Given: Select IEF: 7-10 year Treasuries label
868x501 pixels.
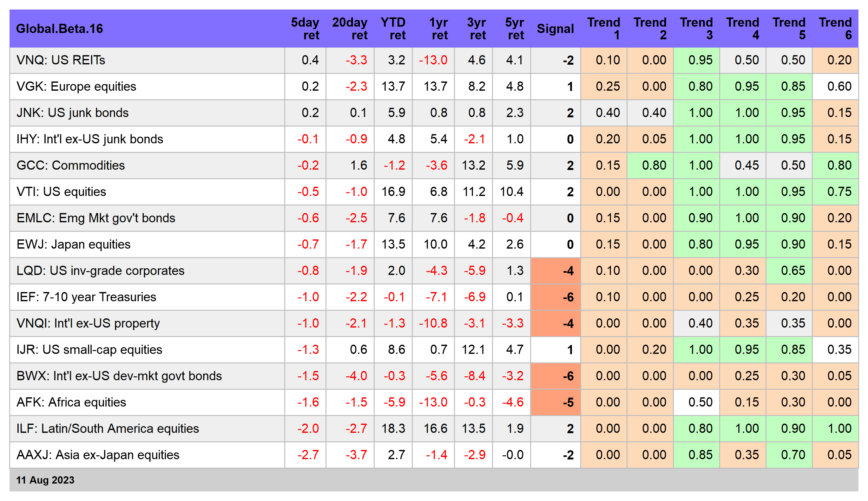Looking at the screenshot, I should [x=86, y=297].
